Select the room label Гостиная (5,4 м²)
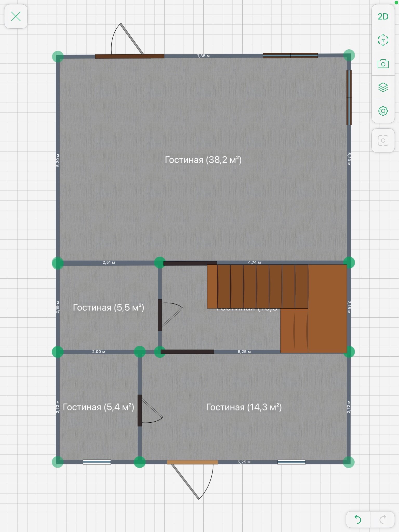This screenshot has height=532, width=399. click(x=98, y=407)
